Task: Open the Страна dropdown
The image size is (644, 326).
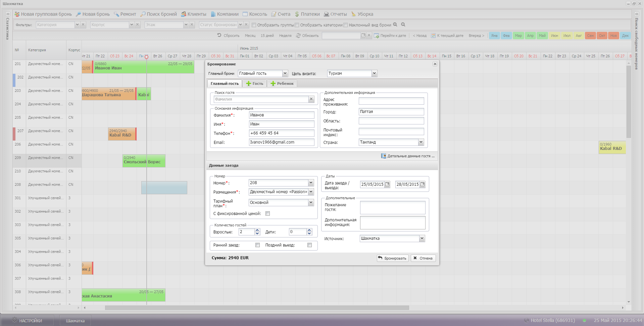Action: tap(421, 142)
